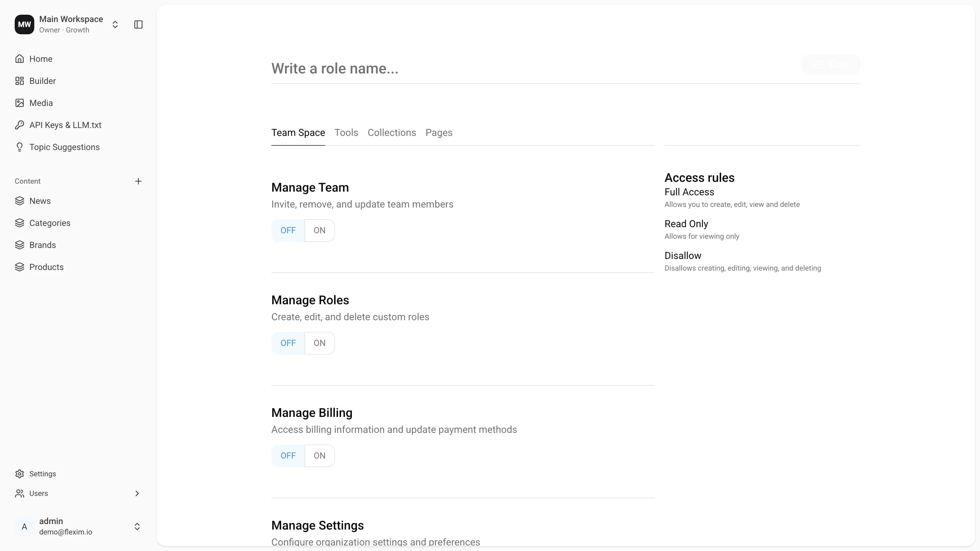This screenshot has width=980, height=551.
Task: Click the 'Manage Roles' heading
Action: pyautogui.click(x=310, y=300)
